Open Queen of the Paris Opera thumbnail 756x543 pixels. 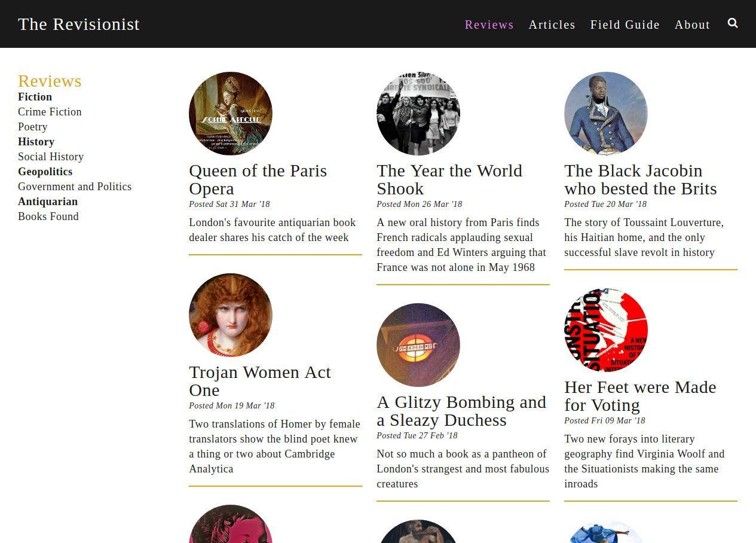coord(231,114)
